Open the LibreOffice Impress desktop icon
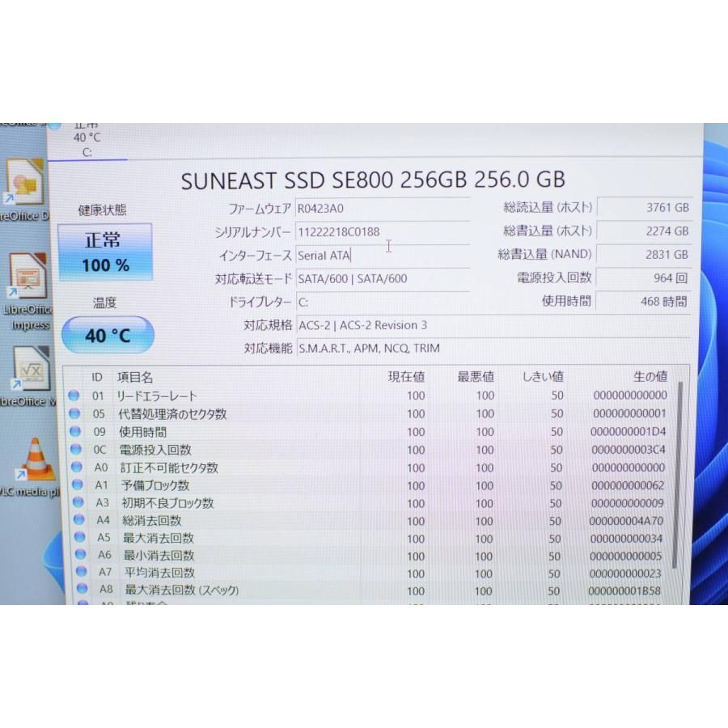Screen dimensions: 728x728 [29, 291]
